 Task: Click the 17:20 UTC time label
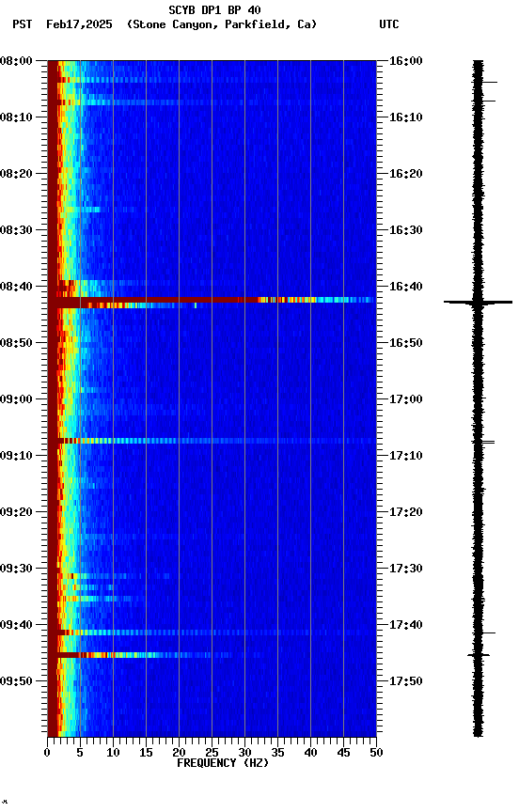coord(406,512)
